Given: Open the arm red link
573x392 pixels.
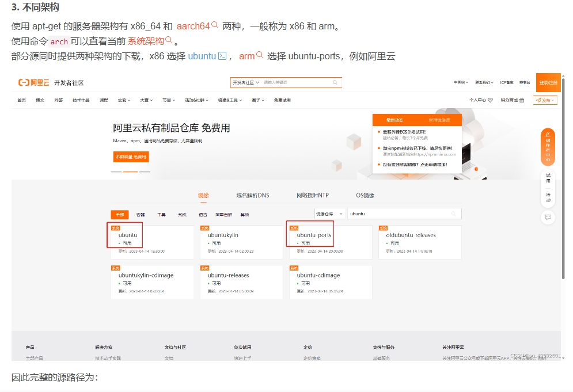Looking at the screenshot, I should [246, 56].
